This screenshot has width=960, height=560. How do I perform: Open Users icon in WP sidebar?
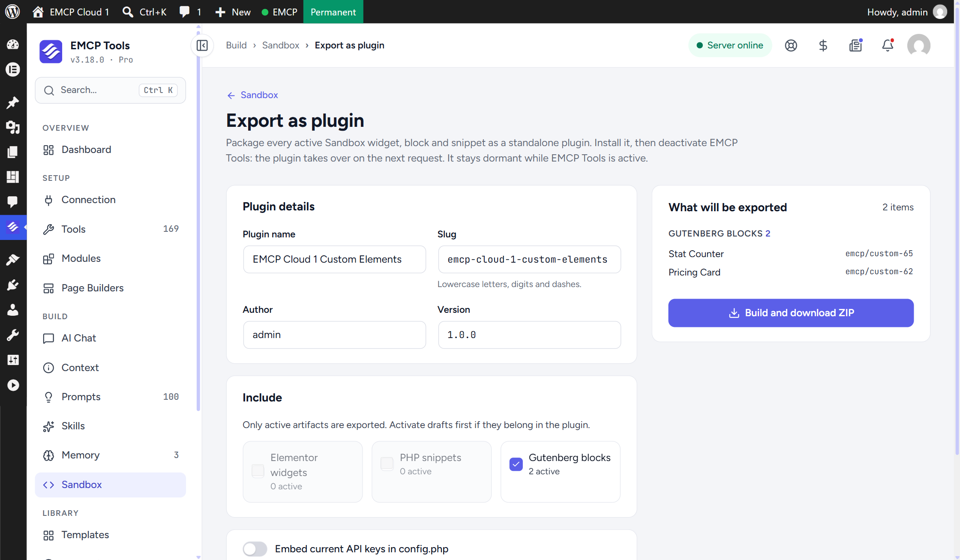(x=13, y=310)
